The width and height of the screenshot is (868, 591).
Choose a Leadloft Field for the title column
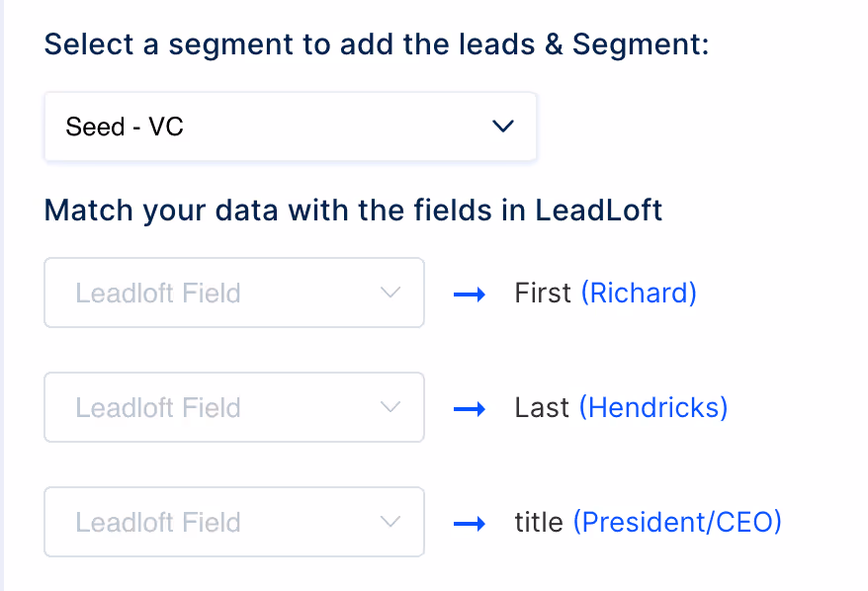point(234,522)
